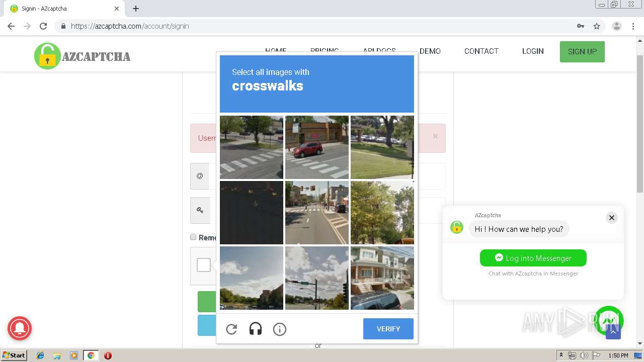The width and height of the screenshot is (644, 362).
Task: Close the Signin - AZcaptcha tab
Action: point(117,9)
